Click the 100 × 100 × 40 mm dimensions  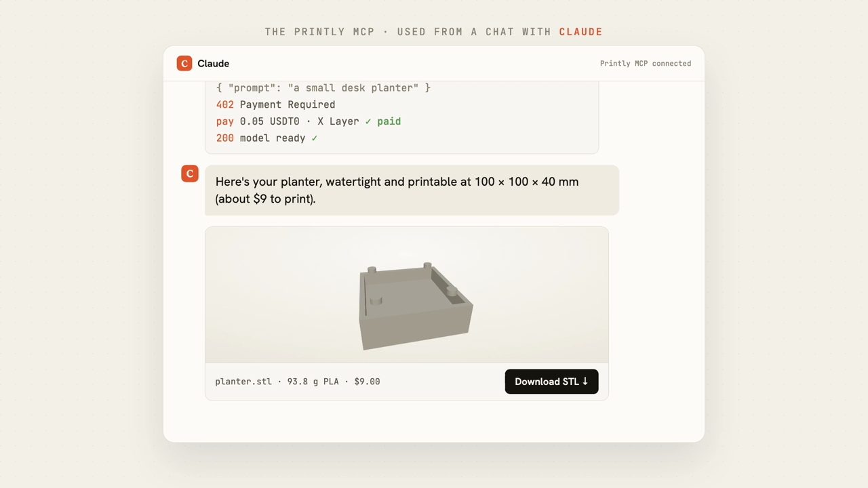(526, 182)
